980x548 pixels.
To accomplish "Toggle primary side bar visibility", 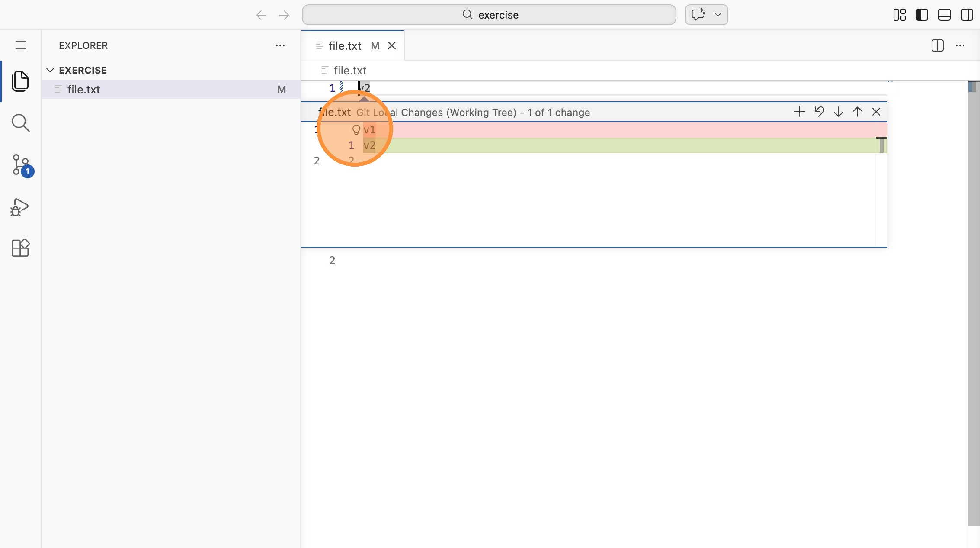I will pos(922,15).
